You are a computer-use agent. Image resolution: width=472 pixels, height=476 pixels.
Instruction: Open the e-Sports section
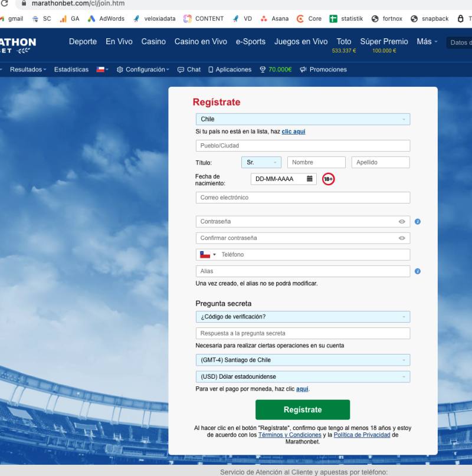[x=251, y=42]
